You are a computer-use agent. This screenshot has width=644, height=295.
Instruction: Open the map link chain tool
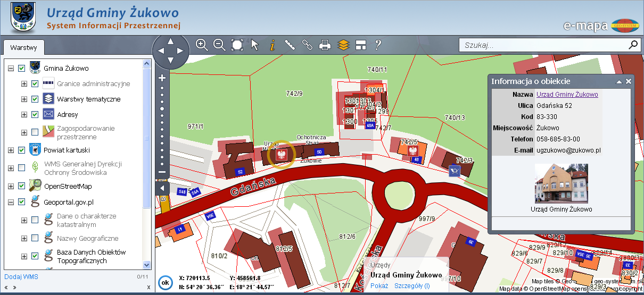(307, 45)
